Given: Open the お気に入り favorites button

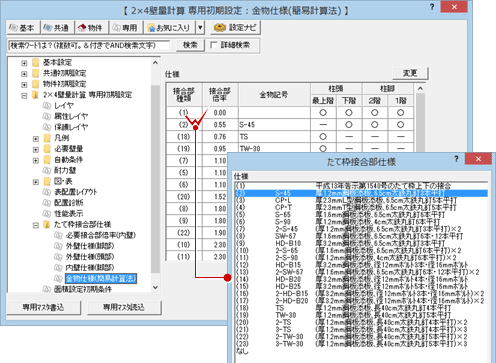Looking at the screenshot, I should pyautogui.click(x=170, y=28).
